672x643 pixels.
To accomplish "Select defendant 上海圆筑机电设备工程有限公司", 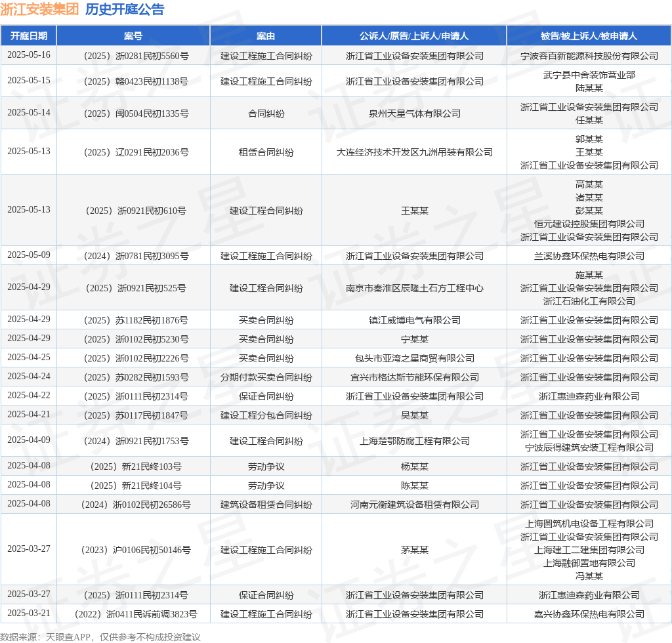I will coord(589,524).
